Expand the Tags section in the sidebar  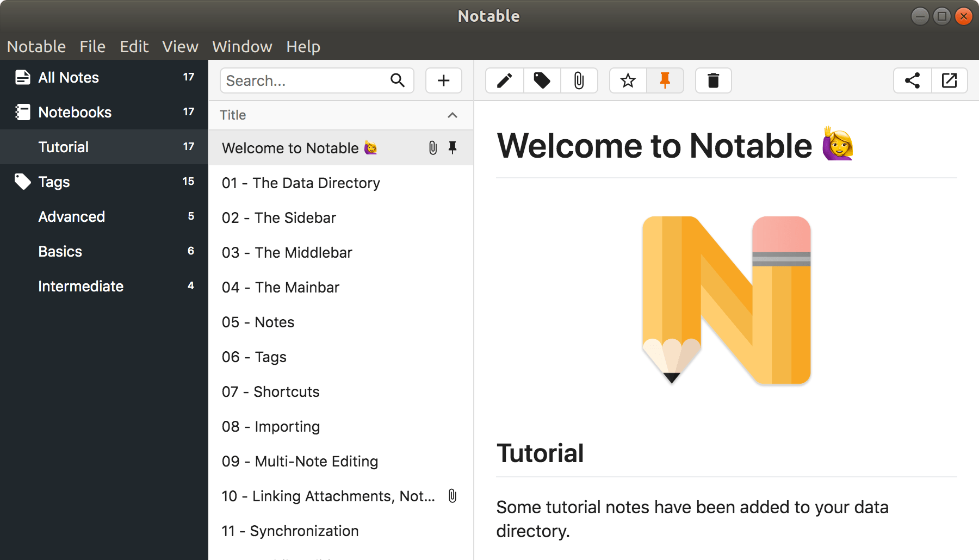(x=54, y=182)
